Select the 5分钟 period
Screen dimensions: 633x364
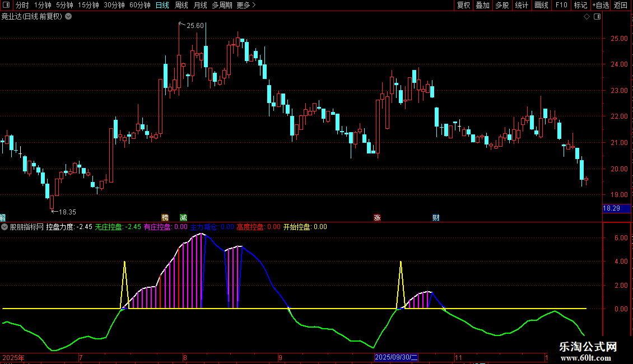(64, 5)
